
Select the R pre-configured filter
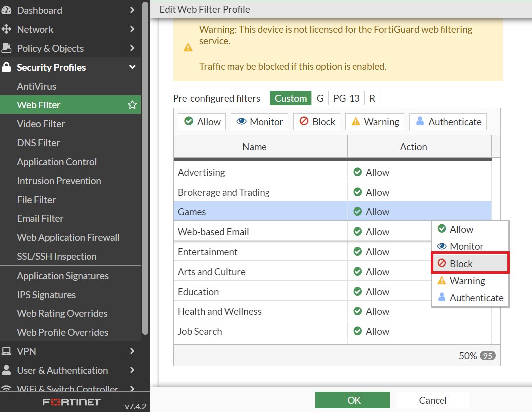(x=372, y=98)
